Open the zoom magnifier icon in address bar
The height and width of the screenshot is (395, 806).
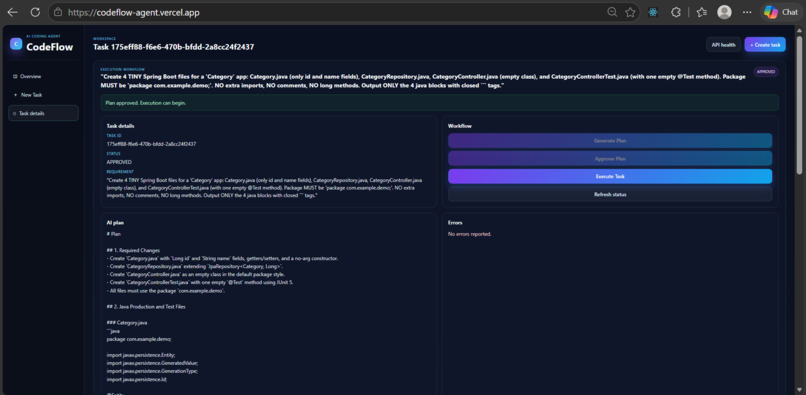(612, 12)
